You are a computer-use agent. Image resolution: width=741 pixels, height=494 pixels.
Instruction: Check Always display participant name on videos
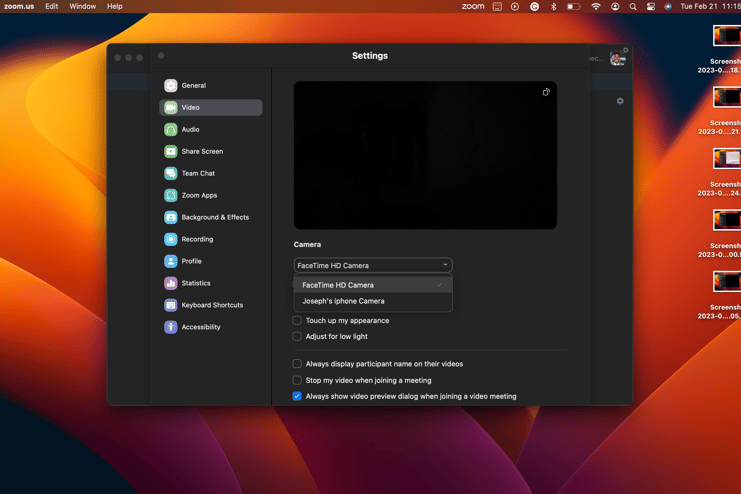click(x=297, y=364)
